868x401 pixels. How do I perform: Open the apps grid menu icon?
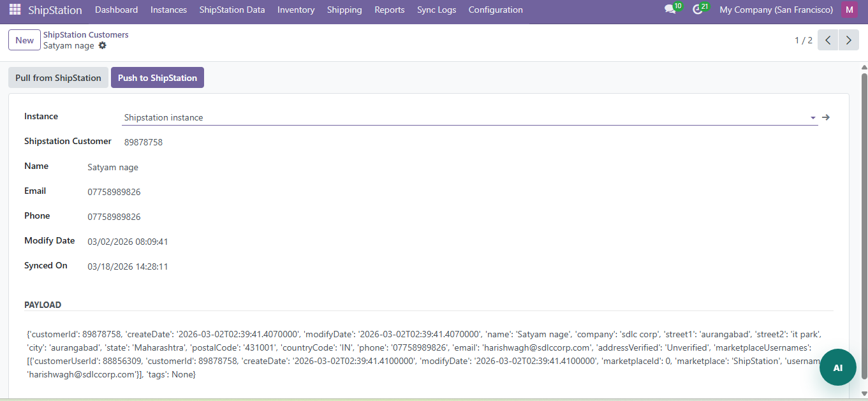(x=15, y=10)
